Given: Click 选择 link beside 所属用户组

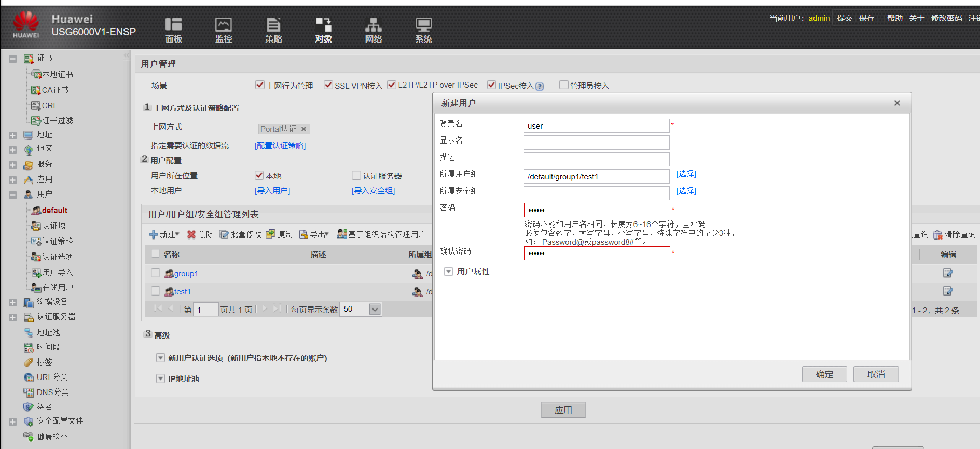Looking at the screenshot, I should (x=686, y=174).
